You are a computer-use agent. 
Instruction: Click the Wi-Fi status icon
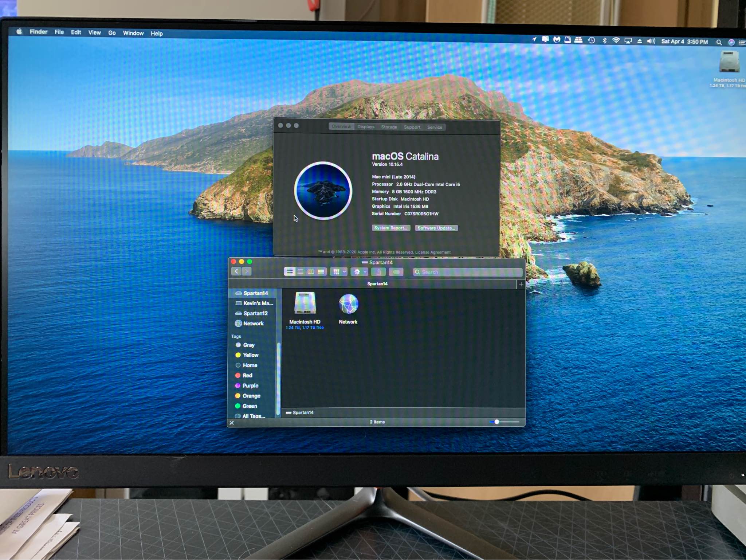pyautogui.click(x=616, y=40)
